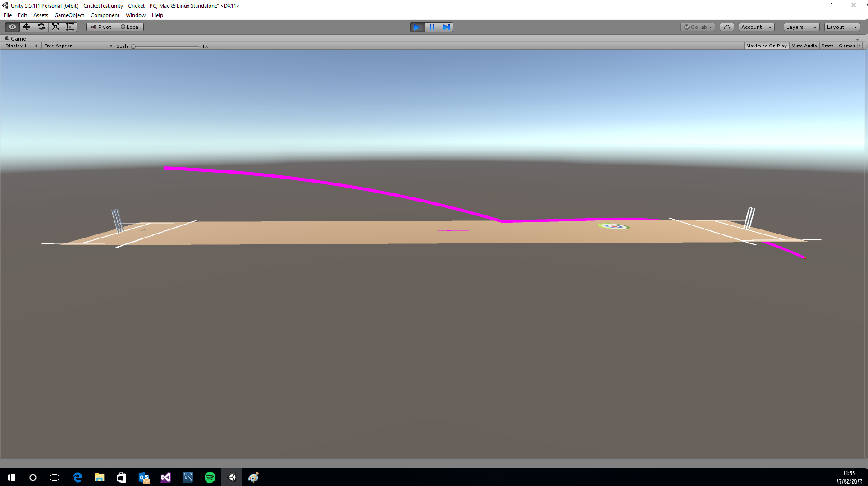Image resolution: width=868 pixels, height=486 pixels.
Task: Open Spotify from taskbar
Action: tap(210, 477)
